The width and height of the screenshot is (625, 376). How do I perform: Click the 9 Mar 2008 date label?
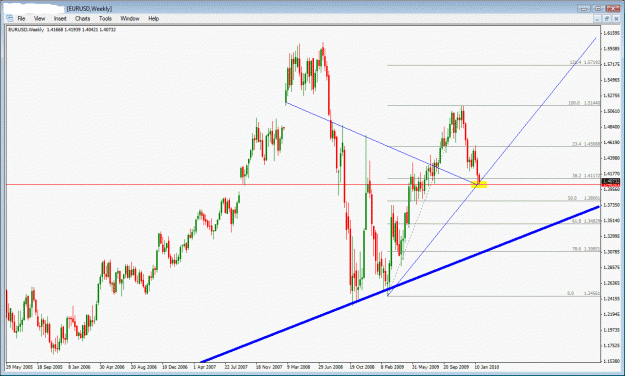tap(299, 367)
